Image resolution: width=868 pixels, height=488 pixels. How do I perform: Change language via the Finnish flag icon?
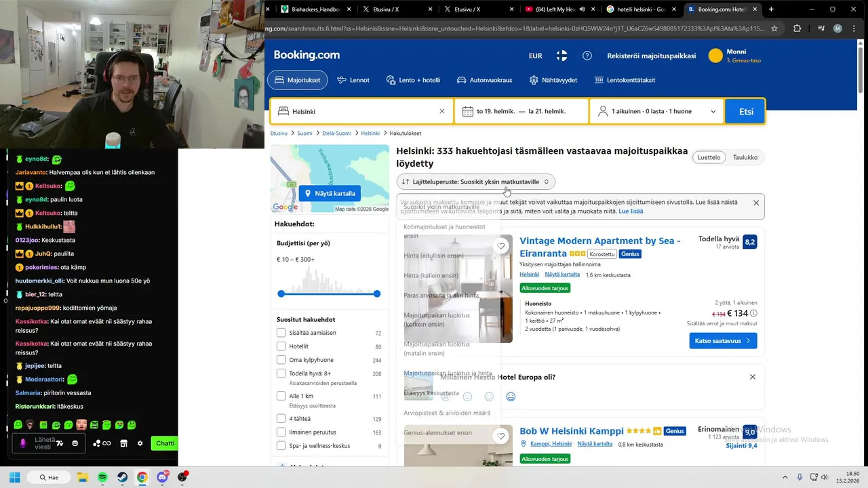click(561, 56)
